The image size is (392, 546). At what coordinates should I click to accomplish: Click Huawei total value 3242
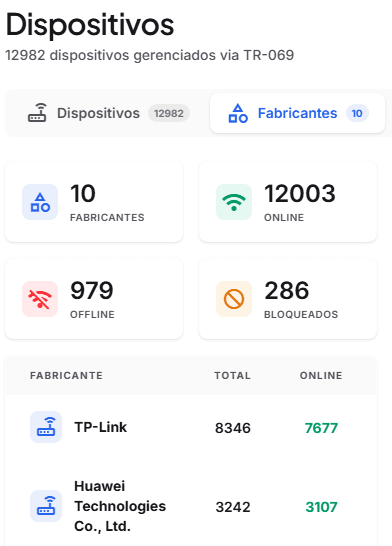tap(233, 507)
